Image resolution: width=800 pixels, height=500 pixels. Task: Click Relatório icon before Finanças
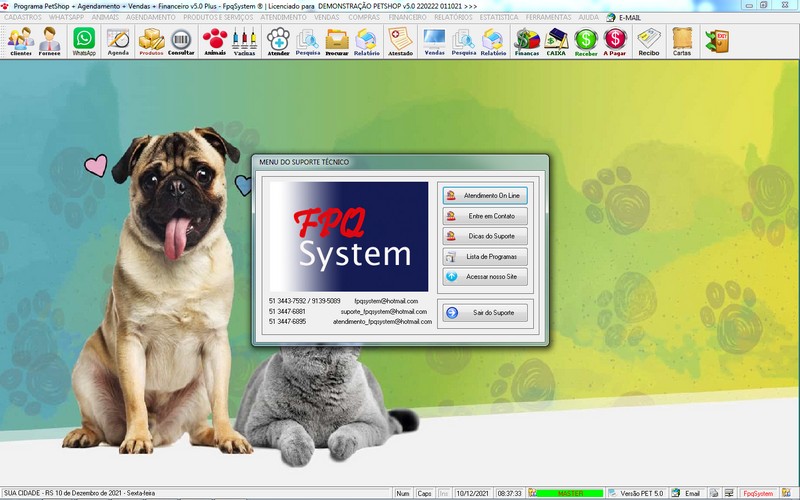(x=493, y=41)
